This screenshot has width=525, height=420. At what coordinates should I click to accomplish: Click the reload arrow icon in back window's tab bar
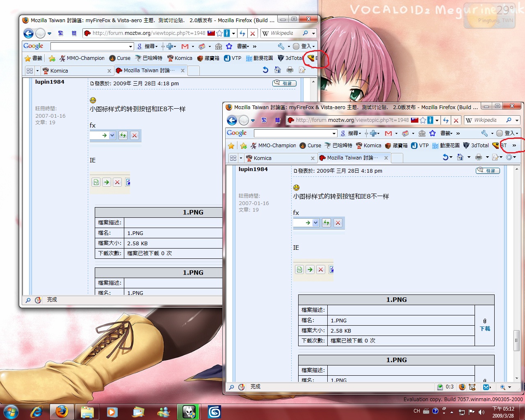[265, 70]
